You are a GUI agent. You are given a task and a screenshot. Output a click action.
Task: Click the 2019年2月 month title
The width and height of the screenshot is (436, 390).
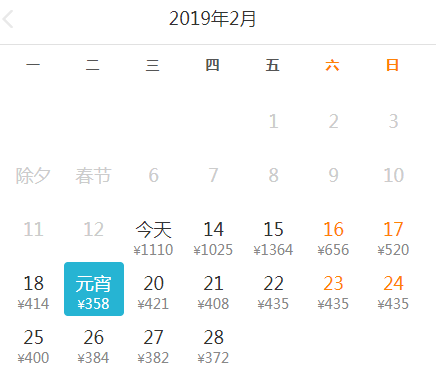[213, 19]
